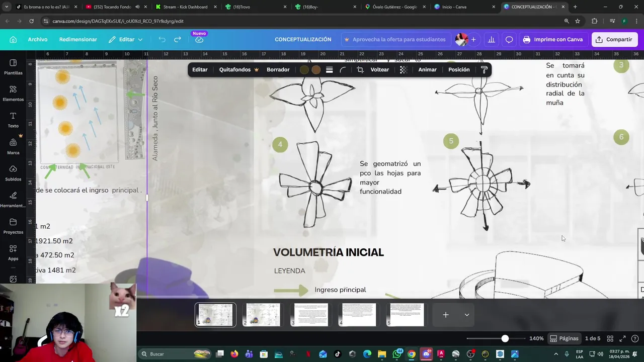Click the cloud save status icon
Viewport: 644px width, 362px height.
199,40
